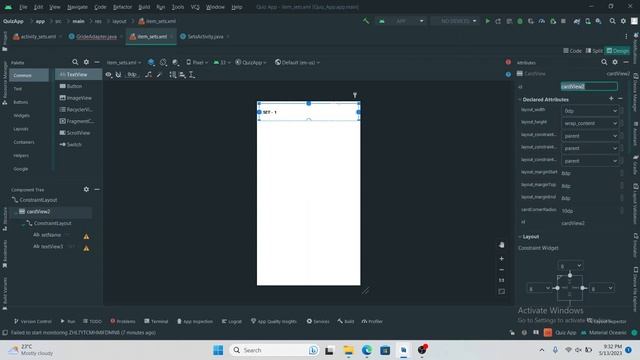The height and width of the screenshot is (360, 640).
Task: Click the orientation icon in the design toolbar
Action: coord(163,62)
